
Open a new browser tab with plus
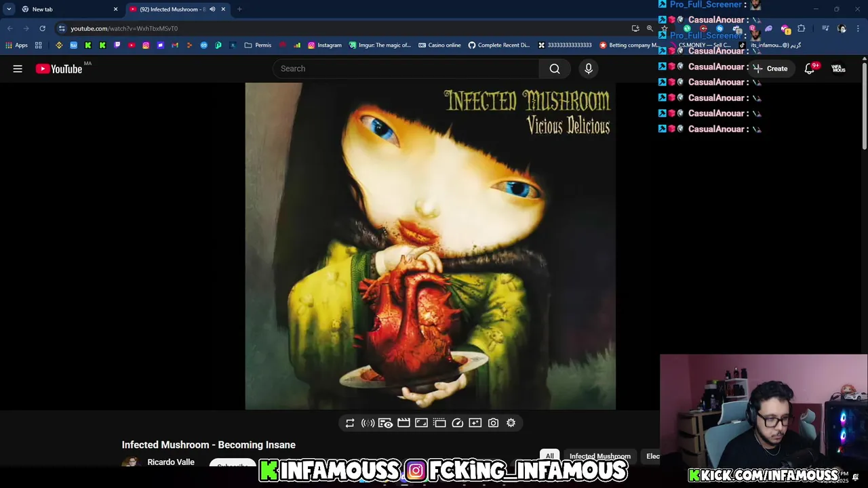pyautogui.click(x=239, y=9)
